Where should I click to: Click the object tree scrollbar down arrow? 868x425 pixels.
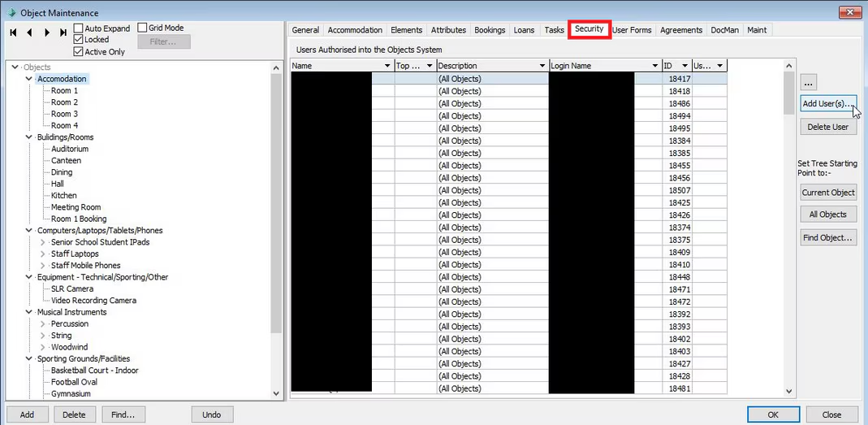click(x=276, y=393)
